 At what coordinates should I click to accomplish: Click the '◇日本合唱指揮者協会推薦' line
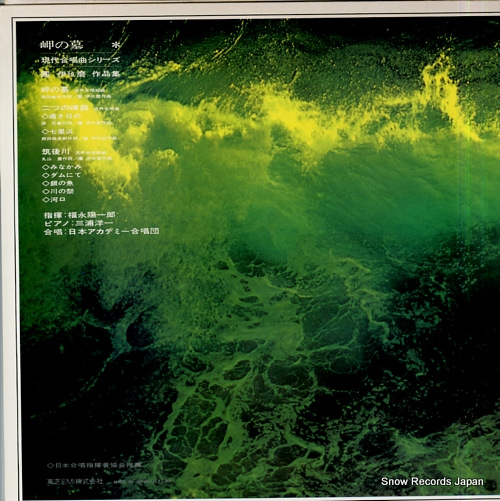click(x=95, y=465)
